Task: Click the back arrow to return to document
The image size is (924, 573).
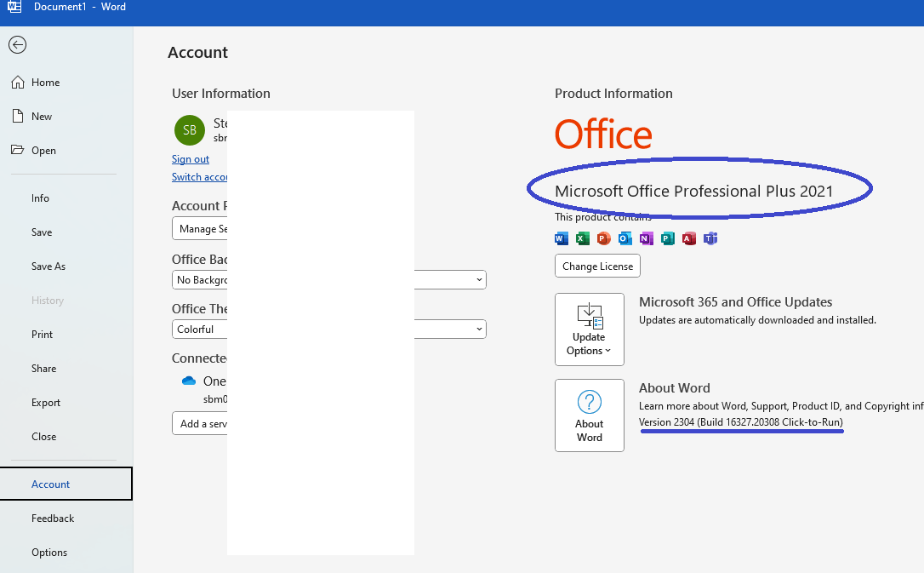Action: tap(17, 44)
